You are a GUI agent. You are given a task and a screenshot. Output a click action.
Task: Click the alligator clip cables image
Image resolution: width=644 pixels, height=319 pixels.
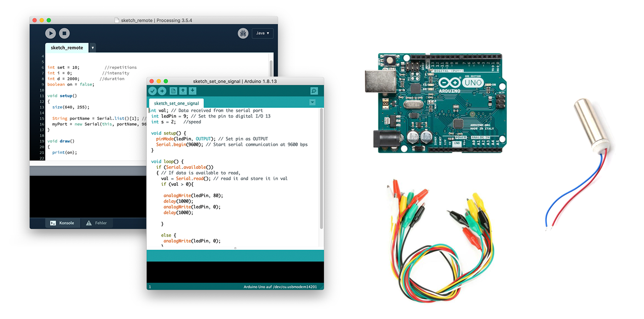(x=441, y=240)
